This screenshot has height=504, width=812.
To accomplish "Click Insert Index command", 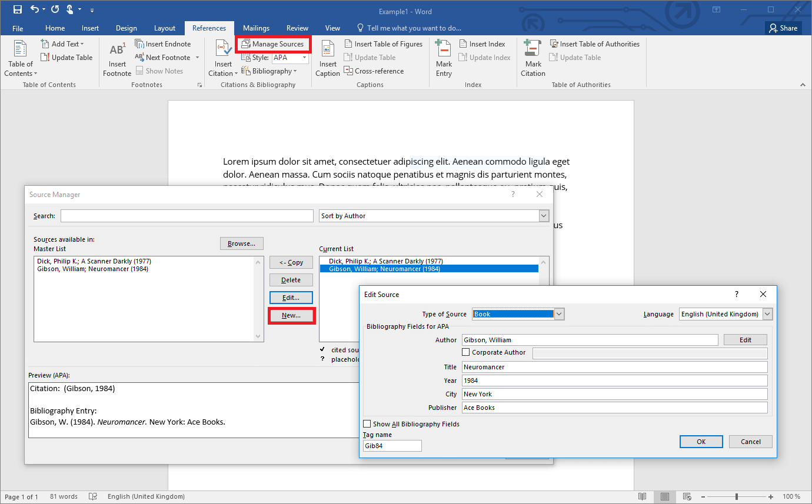I will click(482, 44).
